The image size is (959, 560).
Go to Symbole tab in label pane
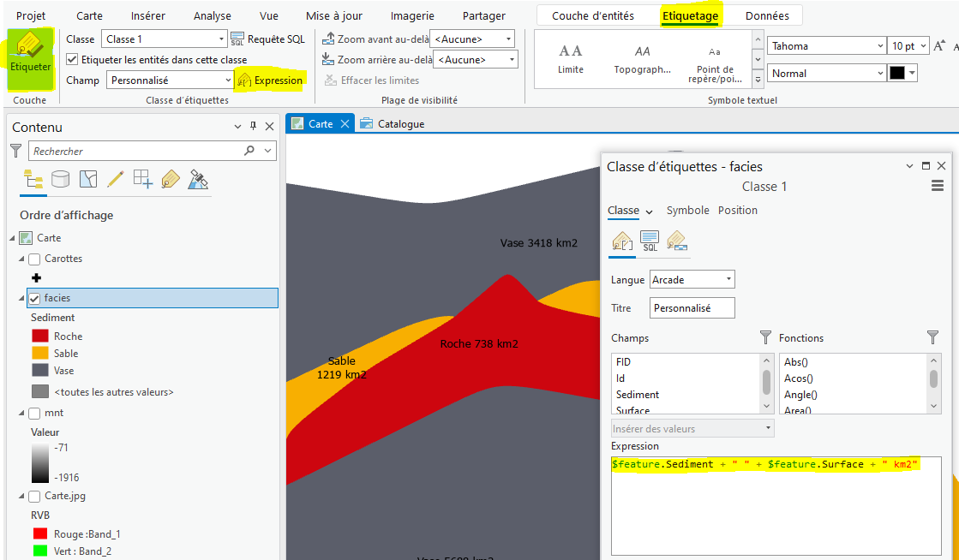(687, 211)
